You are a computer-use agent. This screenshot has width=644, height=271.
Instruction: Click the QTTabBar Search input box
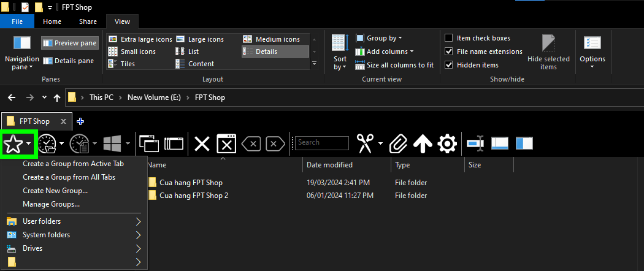(x=322, y=143)
